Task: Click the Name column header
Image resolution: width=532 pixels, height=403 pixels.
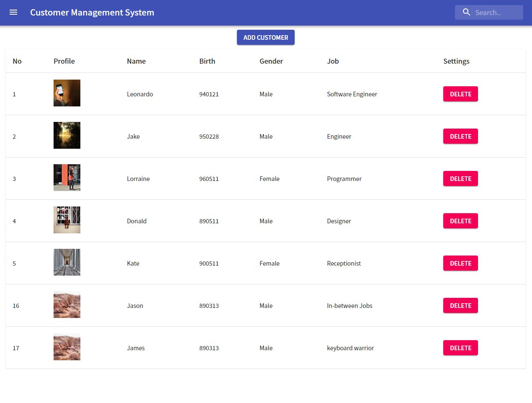Action: (136, 61)
